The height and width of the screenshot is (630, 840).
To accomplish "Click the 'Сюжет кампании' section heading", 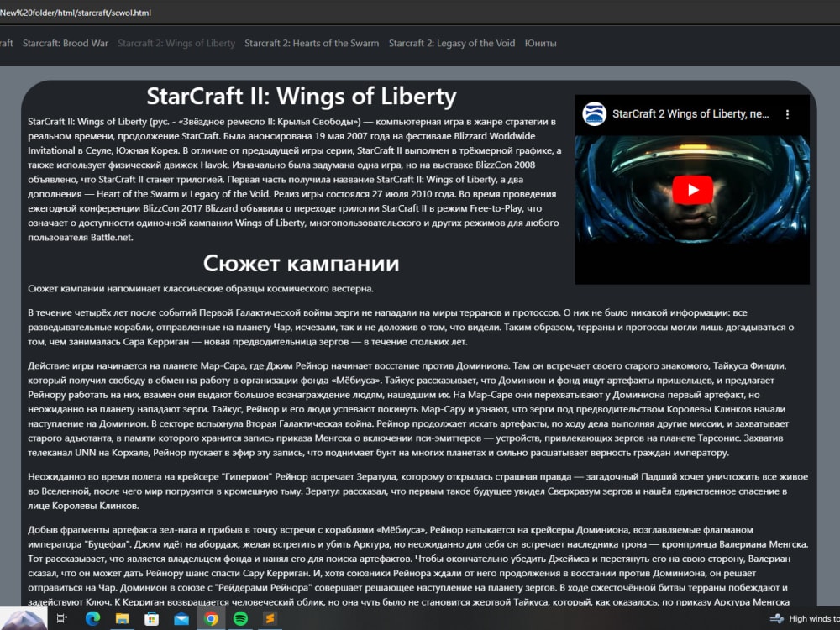I will tap(301, 264).
